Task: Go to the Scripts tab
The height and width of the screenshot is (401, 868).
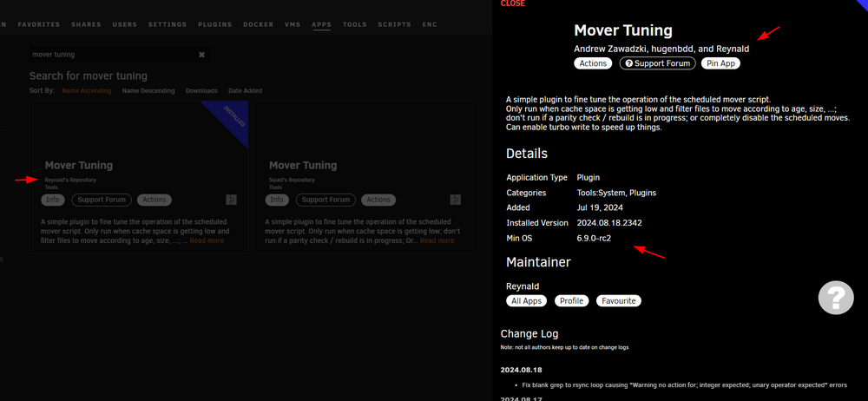Action: 394,25
